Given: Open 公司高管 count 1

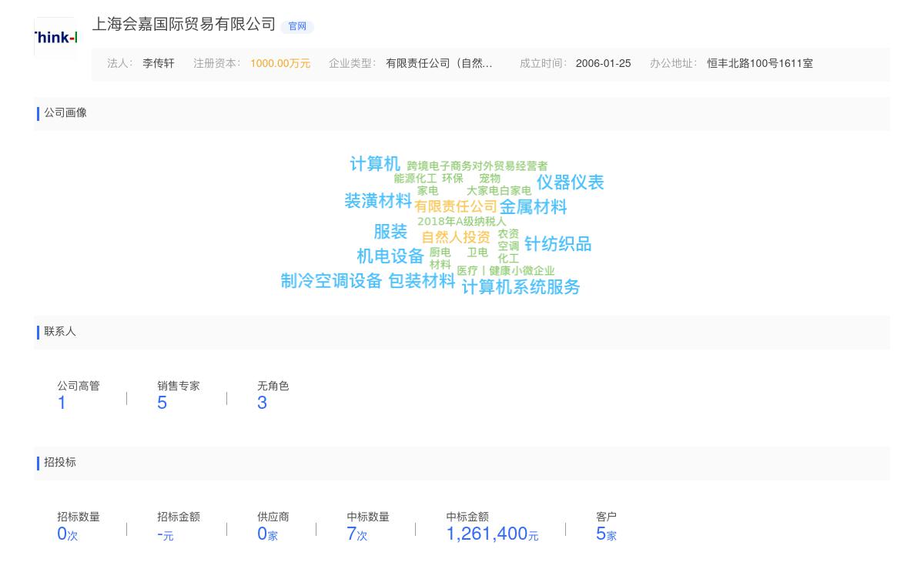Looking at the screenshot, I should tap(62, 403).
